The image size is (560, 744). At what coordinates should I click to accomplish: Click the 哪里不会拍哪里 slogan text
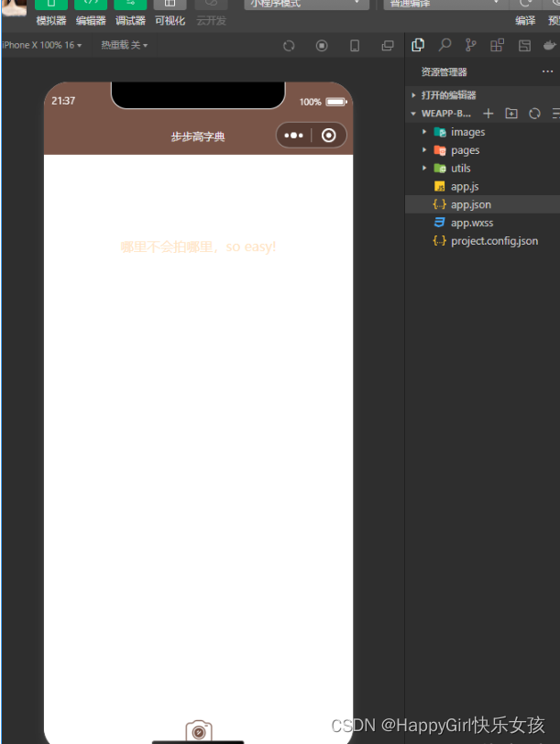coord(198,246)
